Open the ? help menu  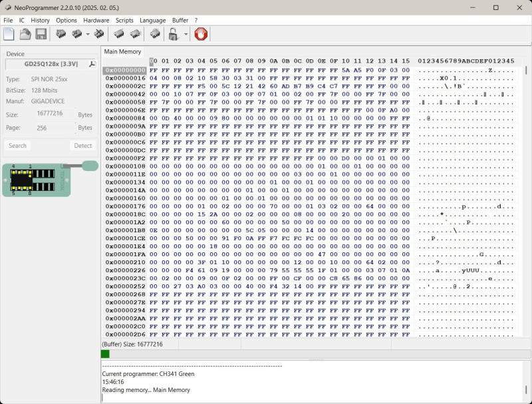pos(196,21)
